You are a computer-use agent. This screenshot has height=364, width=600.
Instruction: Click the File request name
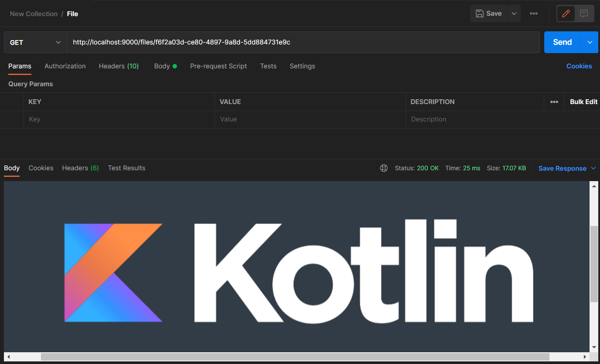click(72, 13)
